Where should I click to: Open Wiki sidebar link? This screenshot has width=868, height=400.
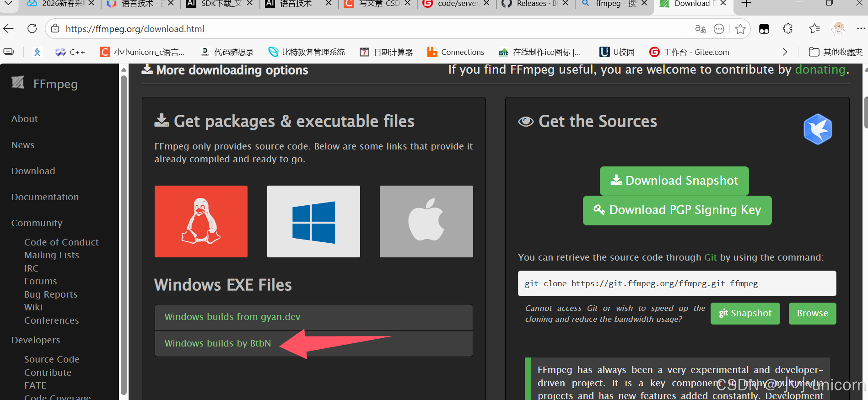click(x=33, y=307)
